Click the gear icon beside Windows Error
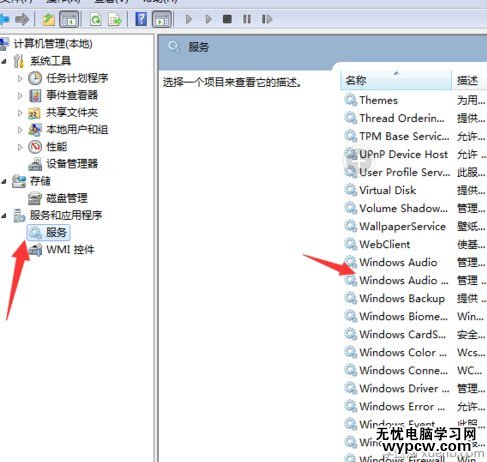 tap(351, 406)
